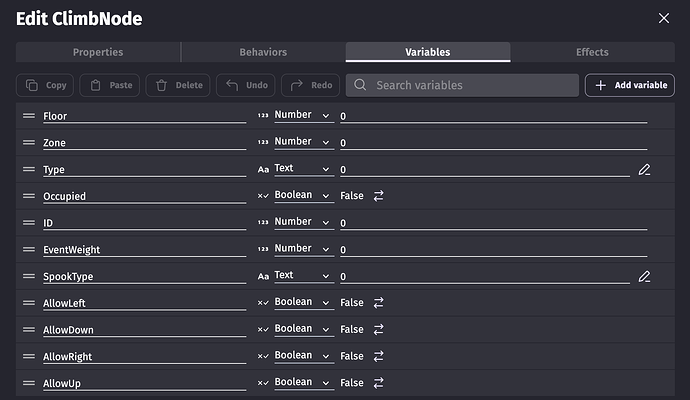
Task: Add a new variable
Action: coord(630,85)
